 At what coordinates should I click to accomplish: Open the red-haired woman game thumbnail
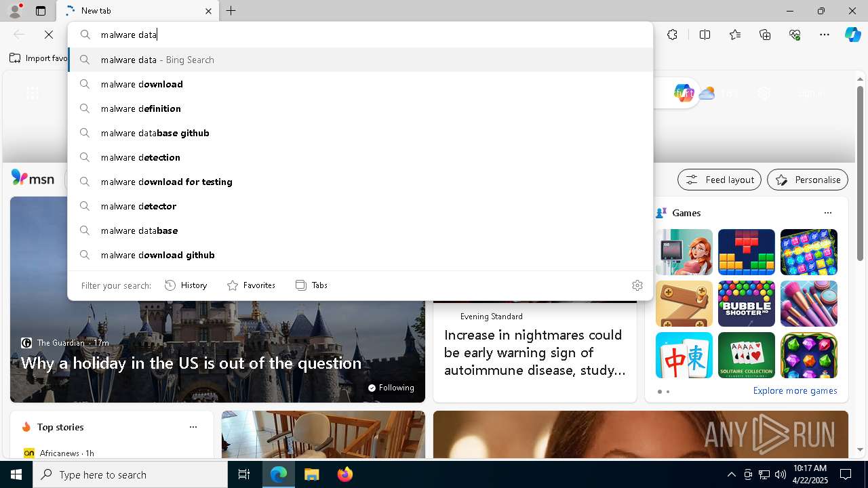point(684,252)
